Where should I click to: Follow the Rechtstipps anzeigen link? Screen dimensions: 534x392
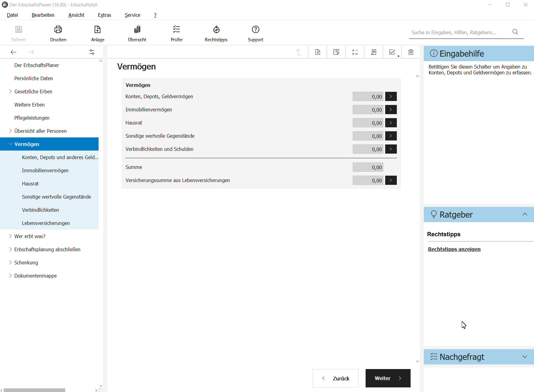(454, 249)
